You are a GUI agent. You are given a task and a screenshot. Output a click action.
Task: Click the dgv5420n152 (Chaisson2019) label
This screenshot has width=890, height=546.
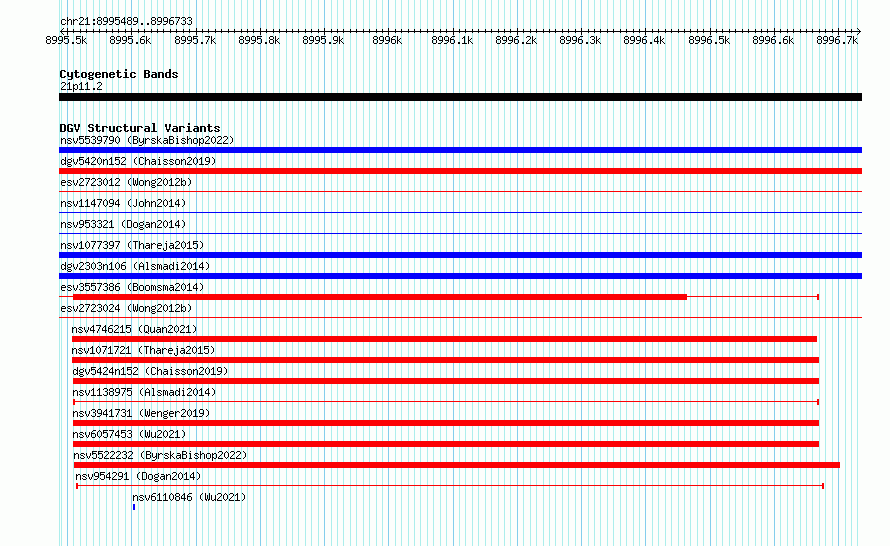138,161
